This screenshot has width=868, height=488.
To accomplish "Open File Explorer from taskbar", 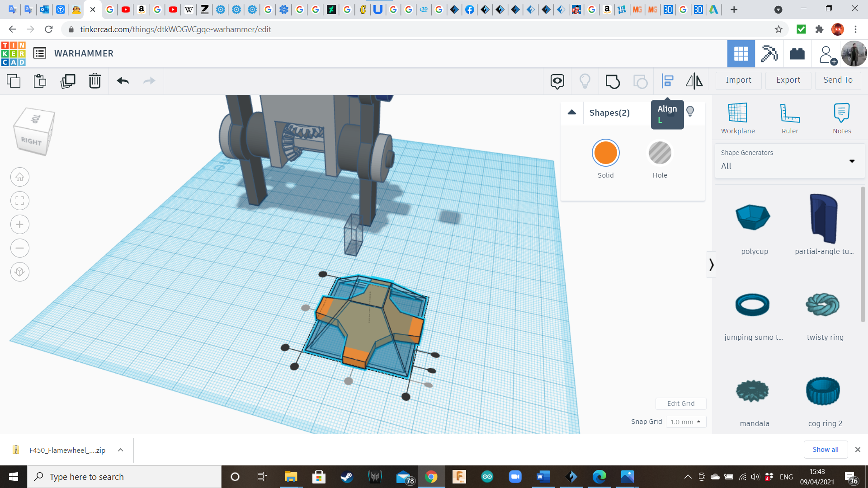I will pos(291,477).
